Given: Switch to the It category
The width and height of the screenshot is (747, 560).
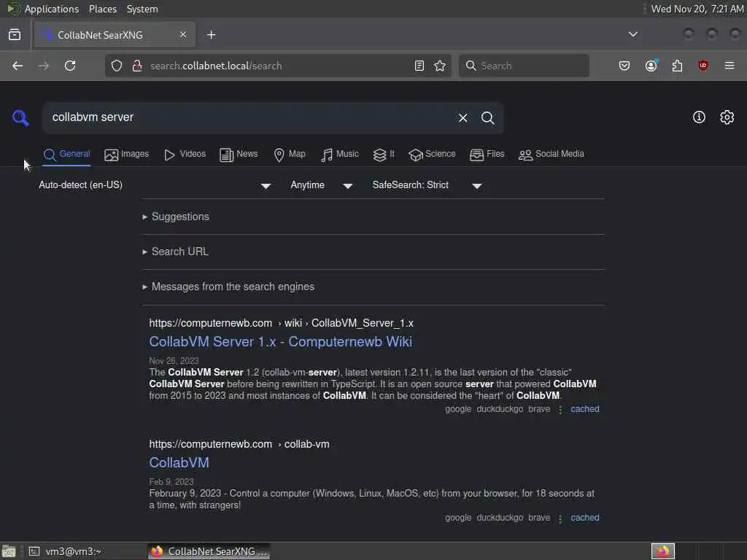Looking at the screenshot, I should click(x=384, y=155).
